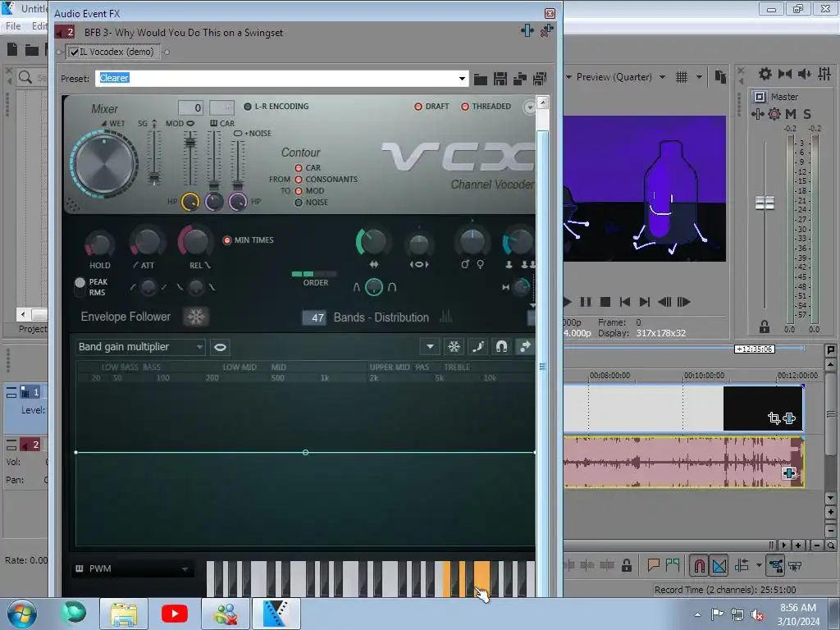Click the Ignore Event Grouping icon in timeline toolbar
The width and height of the screenshot is (840, 630).
click(x=795, y=566)
